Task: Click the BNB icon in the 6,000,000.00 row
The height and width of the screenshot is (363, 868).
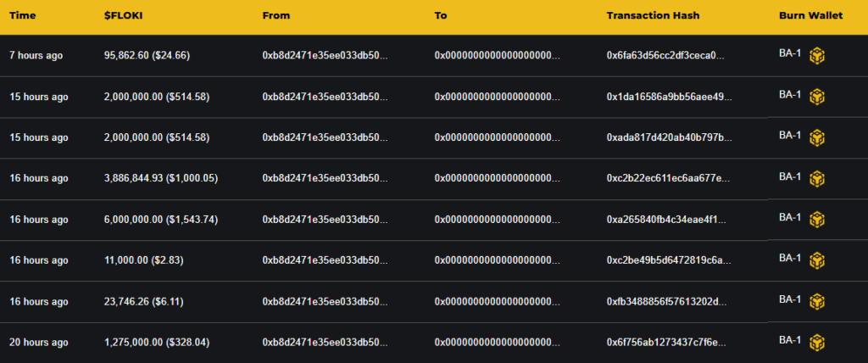Action: (x=816, y=220)
